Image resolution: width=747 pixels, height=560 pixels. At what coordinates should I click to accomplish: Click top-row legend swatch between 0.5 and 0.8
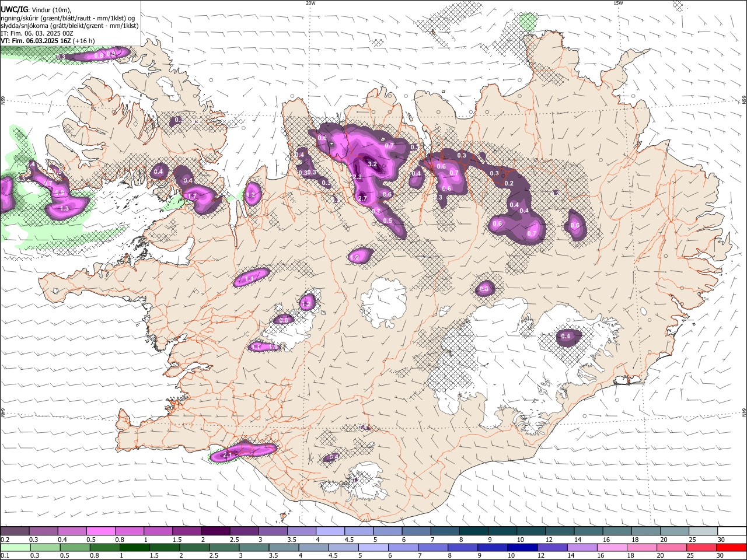tap(100, 531)
